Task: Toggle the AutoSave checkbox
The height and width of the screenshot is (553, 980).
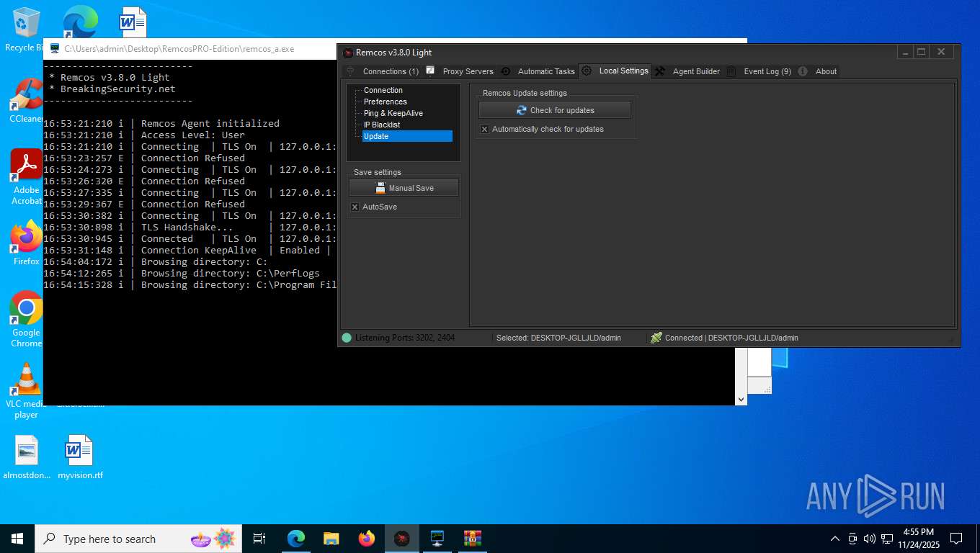Action: [355, 207]
